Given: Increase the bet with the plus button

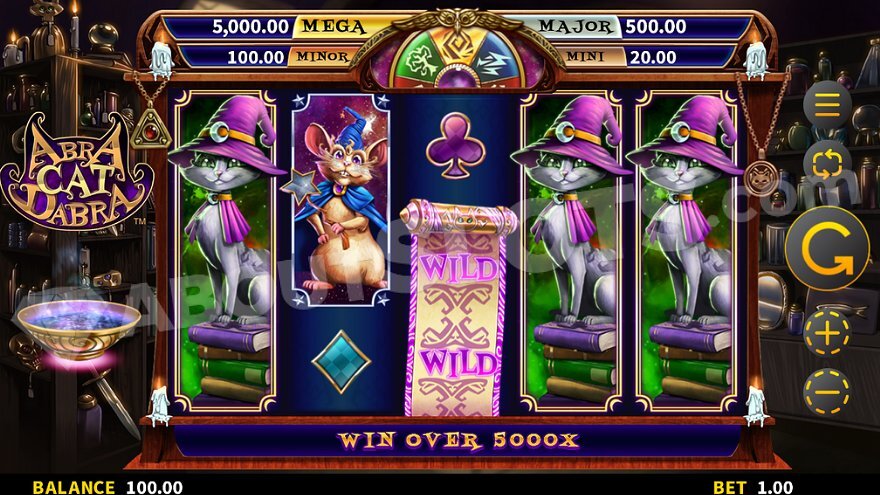Looking at the screenshot, I should [827, 333].
